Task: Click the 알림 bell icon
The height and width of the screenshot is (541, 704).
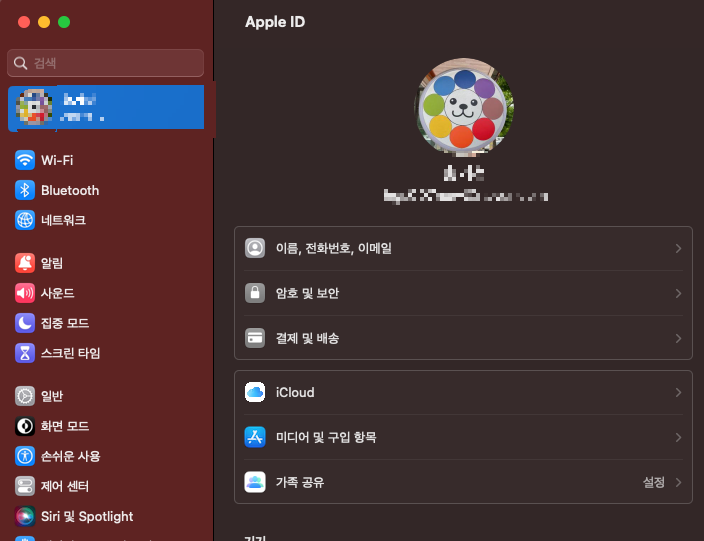Action: coord(25,263)
